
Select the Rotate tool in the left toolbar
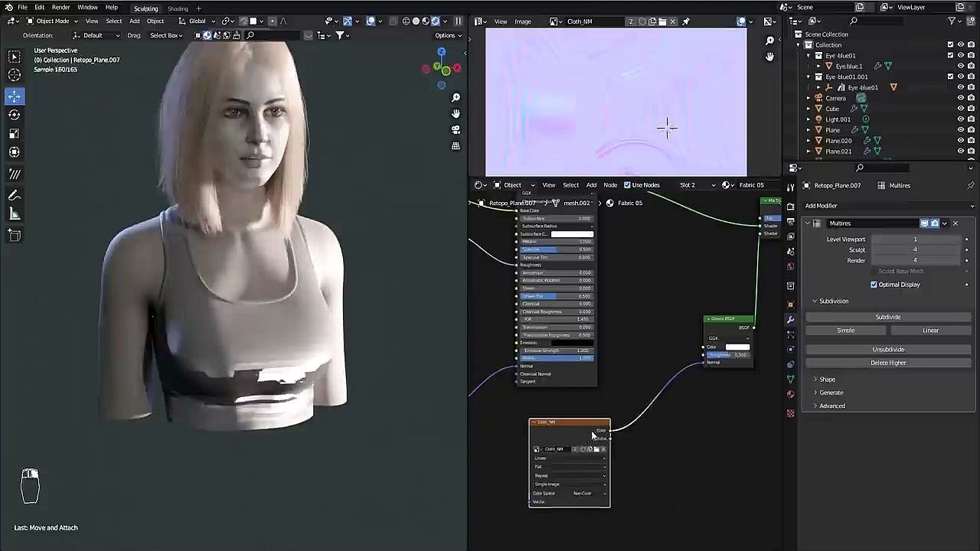[x=15, y=115]
